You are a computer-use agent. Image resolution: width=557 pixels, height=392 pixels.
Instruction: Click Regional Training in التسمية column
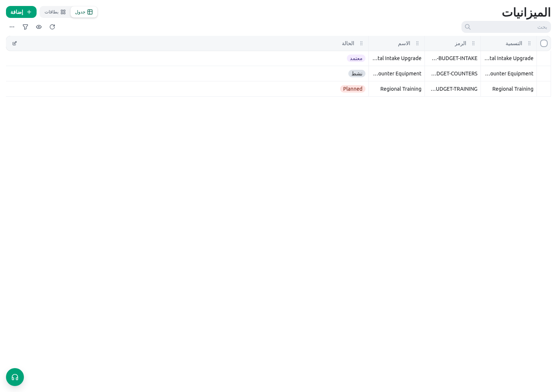[x=513, y=89]
